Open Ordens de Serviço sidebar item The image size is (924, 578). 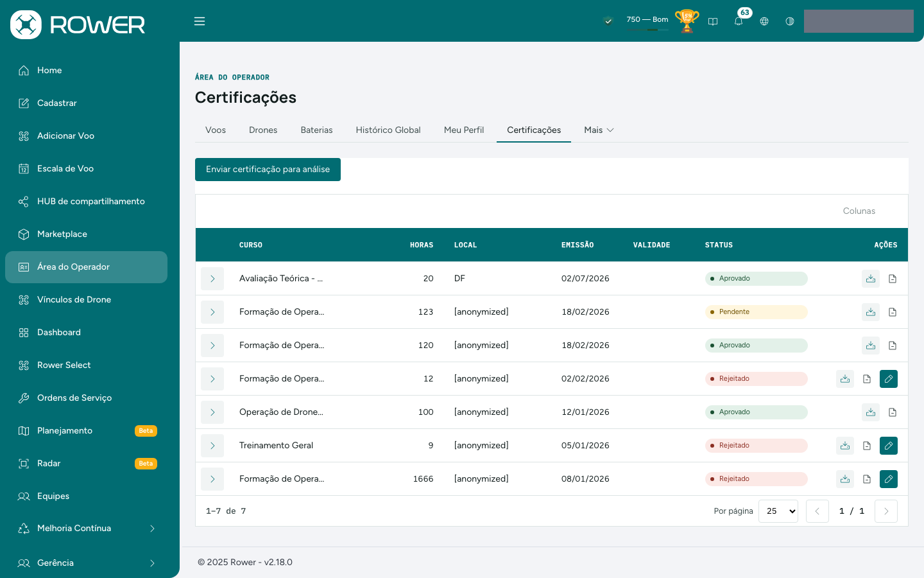pos(86,398)
